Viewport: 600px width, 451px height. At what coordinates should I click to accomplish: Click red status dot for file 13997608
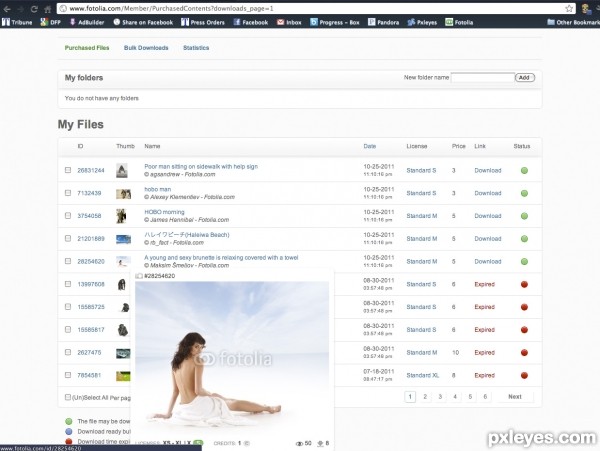click(x=524, y=284)
